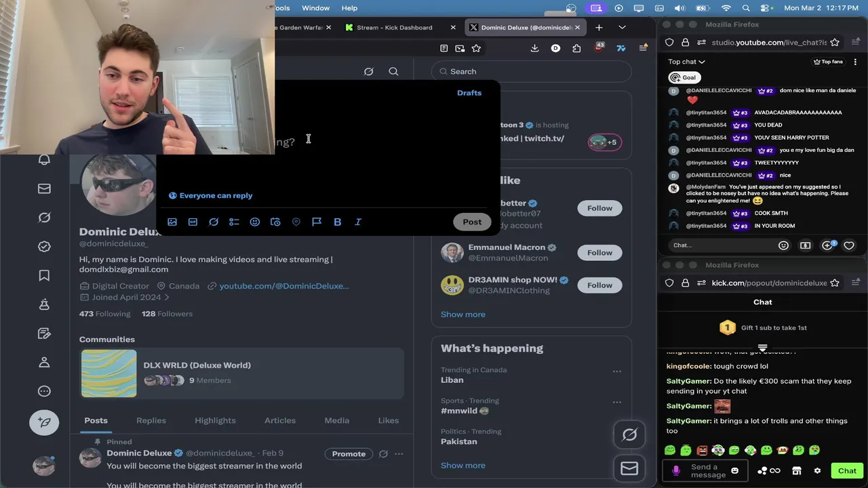This screenshot has width=868, height=488.
Task: View the 128 Followers list
Action: tap(167, 314)
